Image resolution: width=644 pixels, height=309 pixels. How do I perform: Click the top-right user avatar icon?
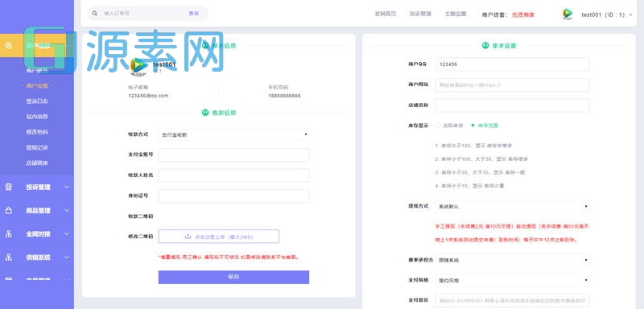pos(568,14)
